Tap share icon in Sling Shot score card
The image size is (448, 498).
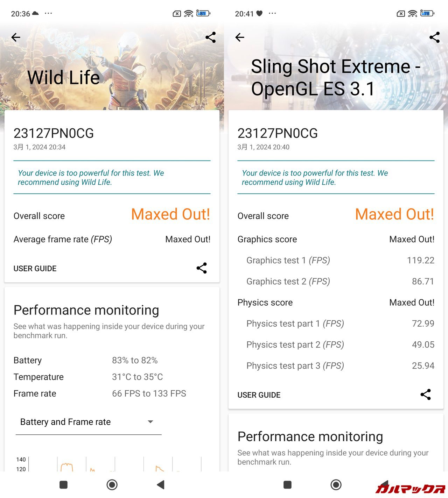(x=426, y=394)
